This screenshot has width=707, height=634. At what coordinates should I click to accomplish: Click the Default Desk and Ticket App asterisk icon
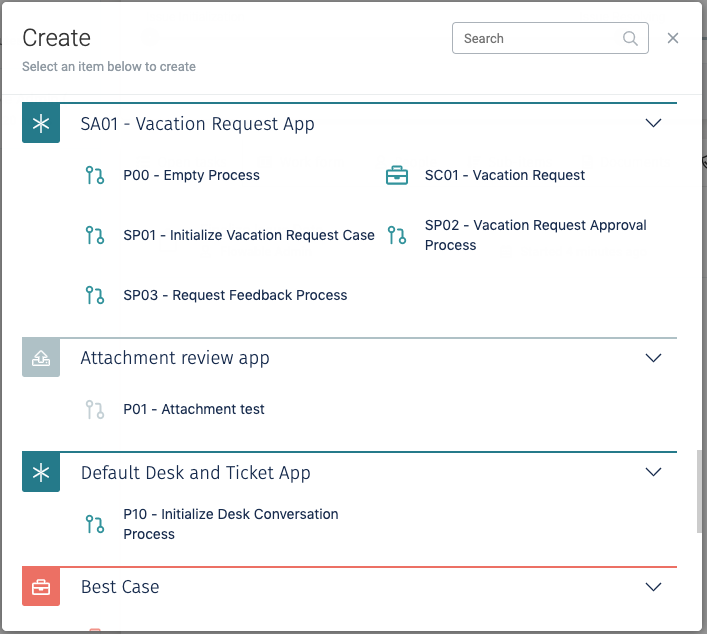(x=41, y=473)
